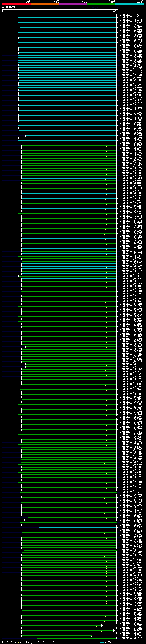
Task: Select hit label UniRef100_B5DGA0
Action: (131, 206)
